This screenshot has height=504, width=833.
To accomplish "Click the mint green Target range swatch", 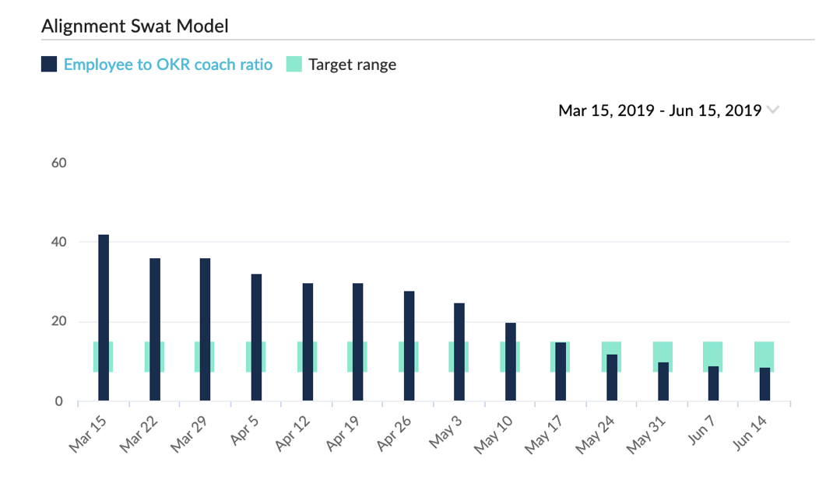I will pyautogui.click(x=293, y=65).
